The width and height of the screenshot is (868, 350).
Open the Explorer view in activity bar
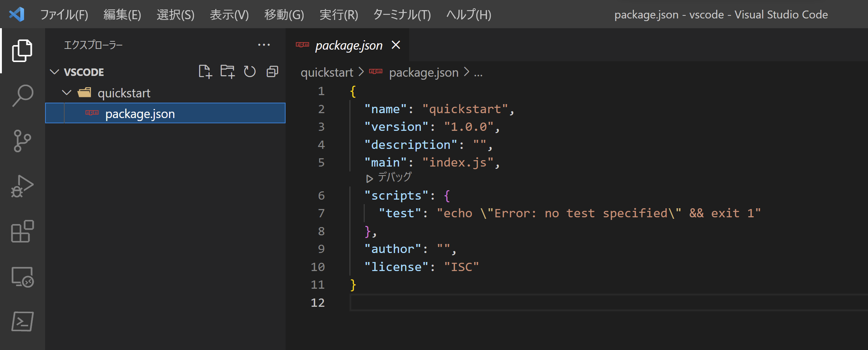pyautogui.click(x=22, y=50)
